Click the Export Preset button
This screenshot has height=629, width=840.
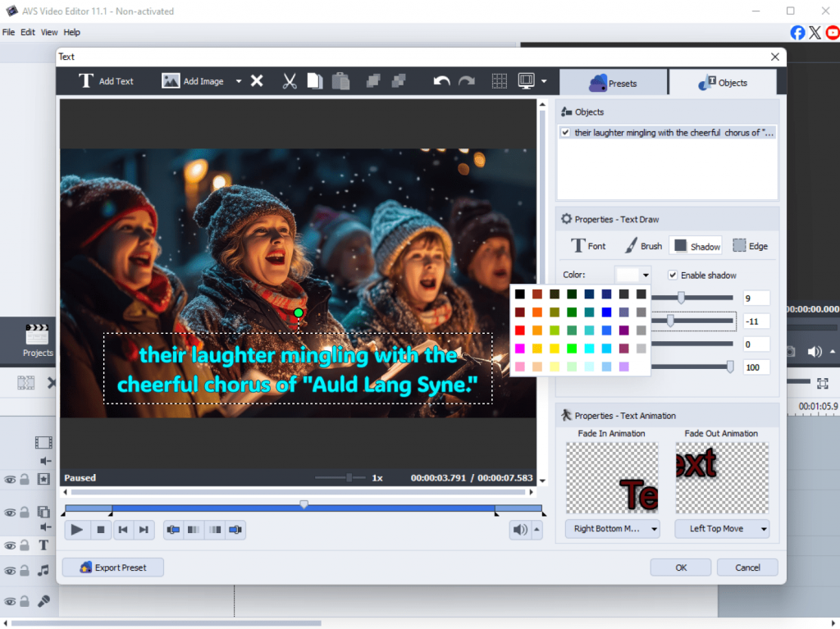112,567
